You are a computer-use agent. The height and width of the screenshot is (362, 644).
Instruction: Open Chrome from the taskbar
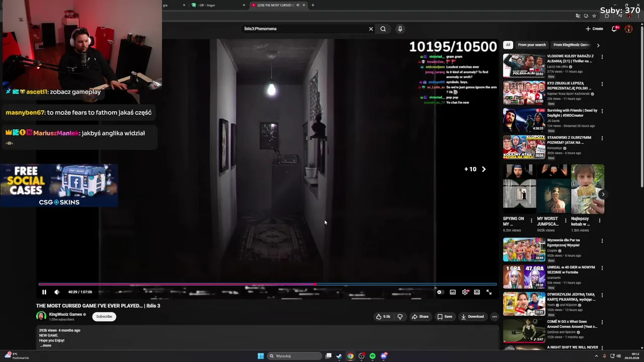coord(350,356)
